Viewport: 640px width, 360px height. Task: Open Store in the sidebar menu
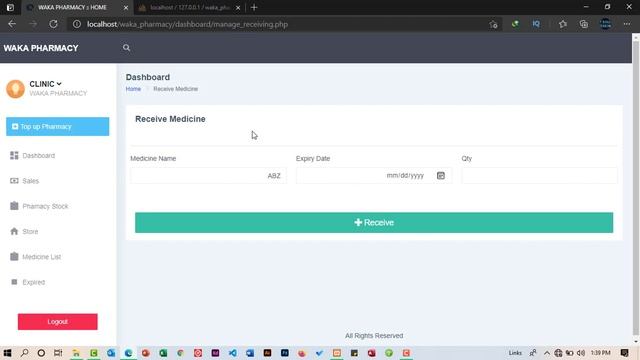[x=30, y=231]
